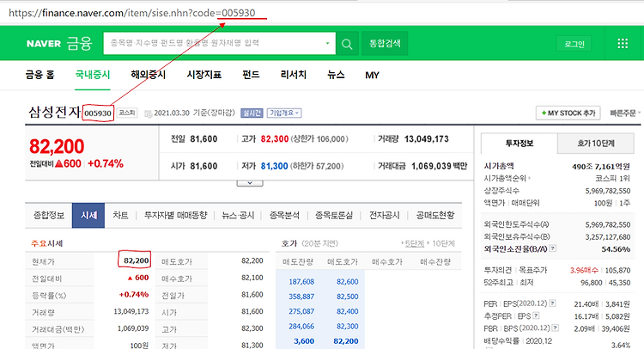Click ask price 82,400 in the order book

[348, 311]
